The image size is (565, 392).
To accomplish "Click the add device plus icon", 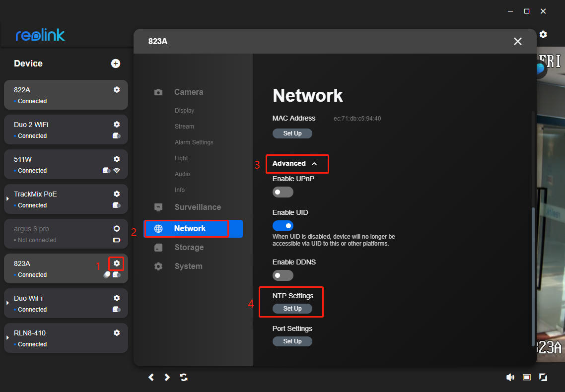I will click(116, 64).
